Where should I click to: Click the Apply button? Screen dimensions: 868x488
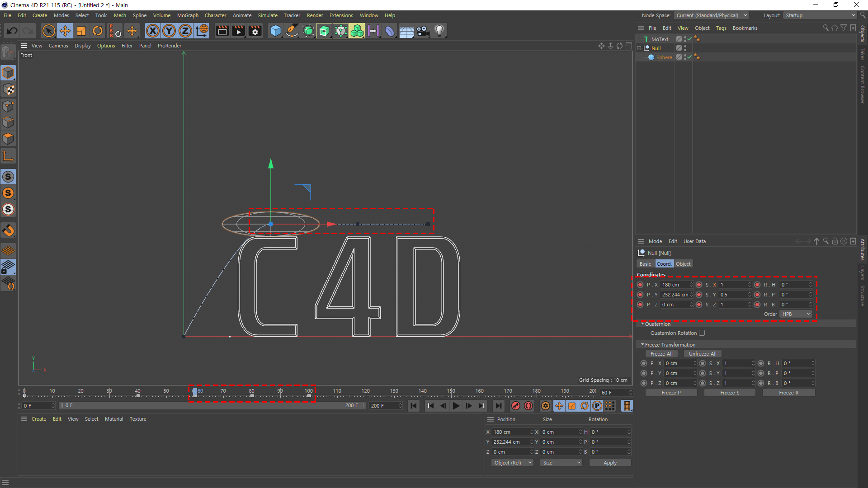coord(610,463)
